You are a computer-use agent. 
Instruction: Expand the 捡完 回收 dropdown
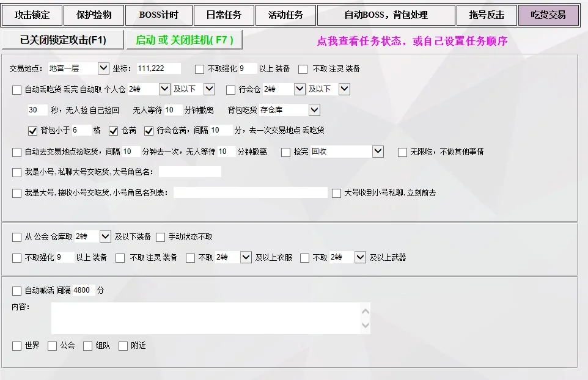click(x=377, y=152)
